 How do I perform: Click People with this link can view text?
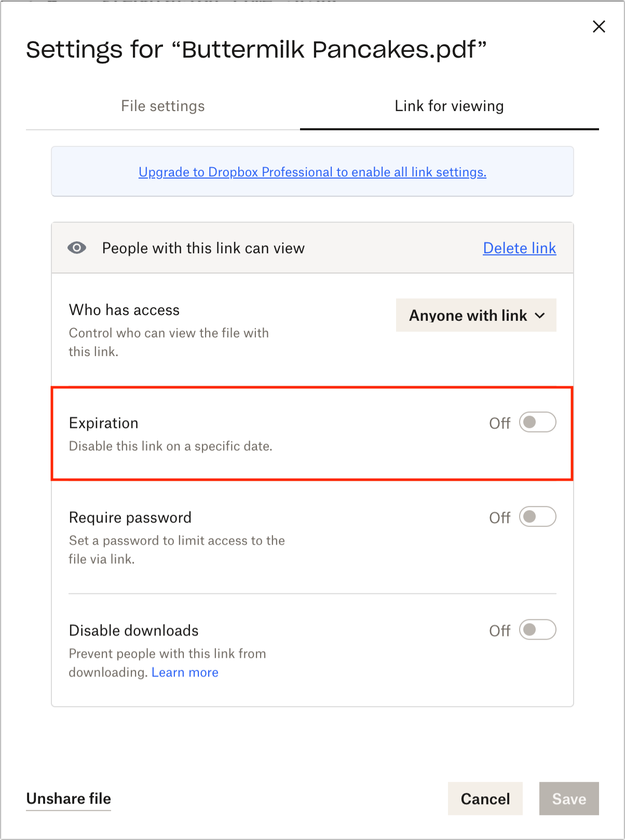click(203, 248)
